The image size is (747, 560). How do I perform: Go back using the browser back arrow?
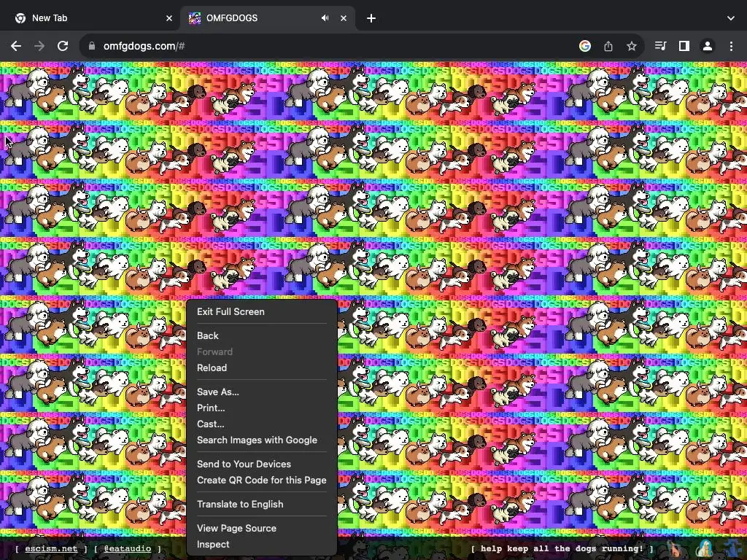(16, 46)
